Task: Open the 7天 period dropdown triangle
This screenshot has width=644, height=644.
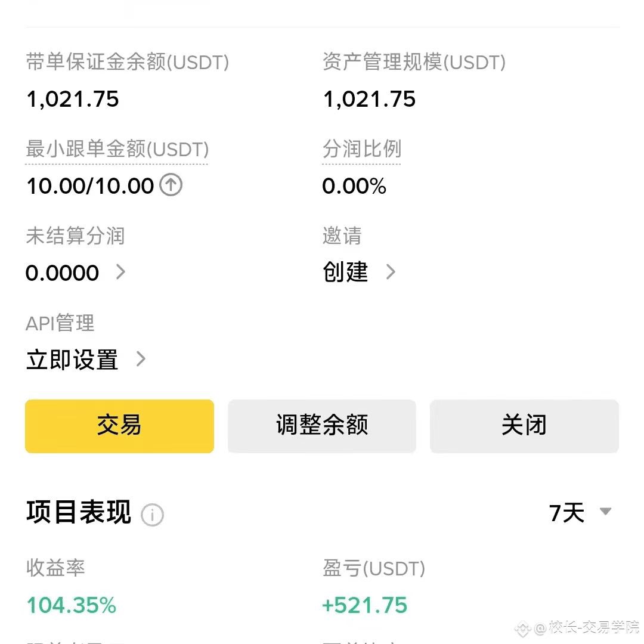Action: (x=605, y=512)
